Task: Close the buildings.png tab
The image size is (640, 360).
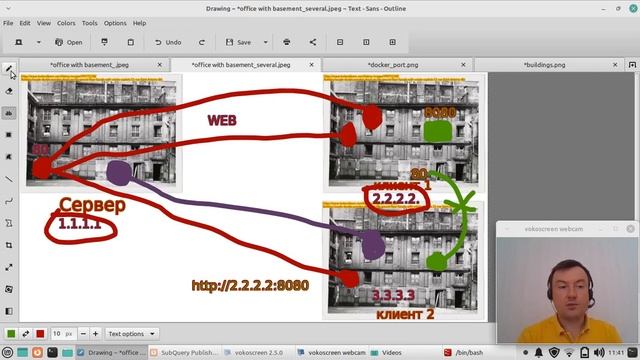Action: pyautogui.click(x=615, y=64)
